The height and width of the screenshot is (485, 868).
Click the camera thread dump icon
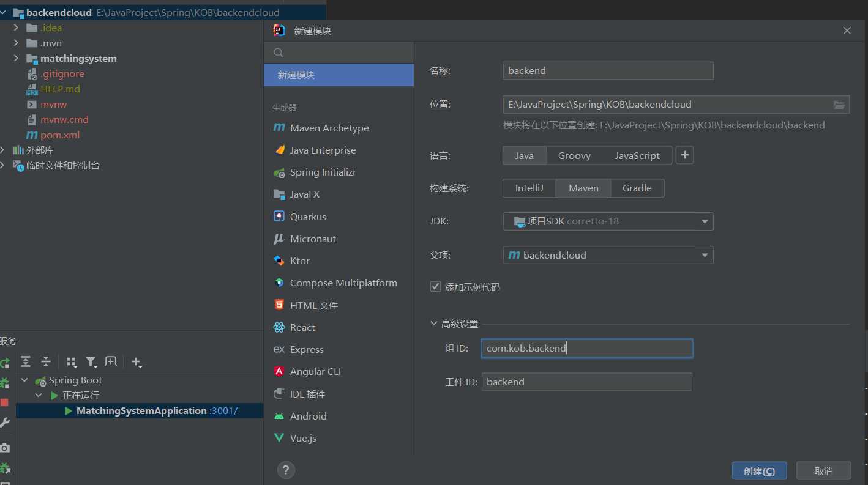pyautogui.click(x=4, y=448)
